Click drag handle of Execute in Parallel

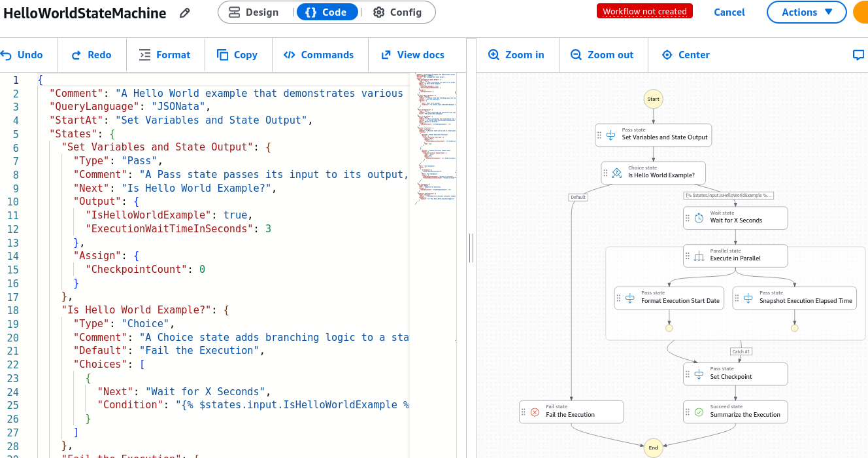pyautogui.click(x=688, y=256)
